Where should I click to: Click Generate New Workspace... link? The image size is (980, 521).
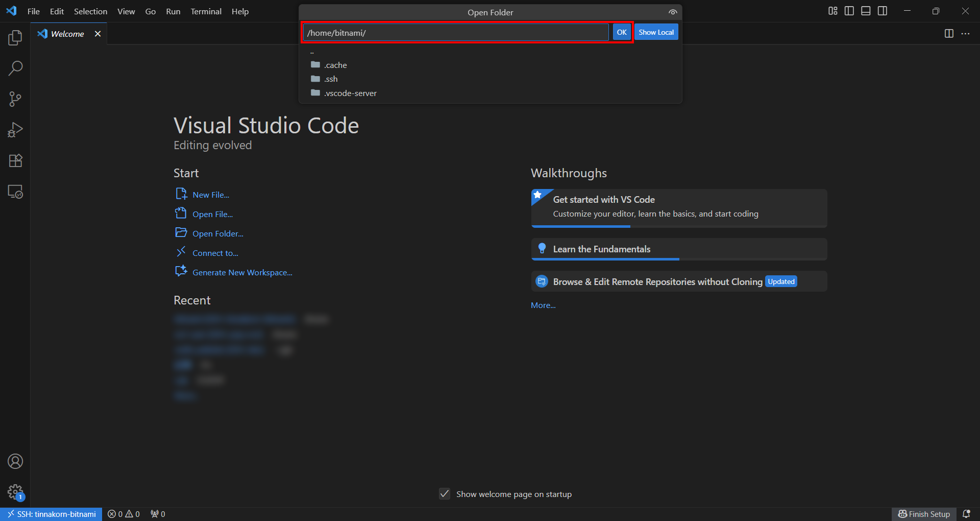coord(242,272)
